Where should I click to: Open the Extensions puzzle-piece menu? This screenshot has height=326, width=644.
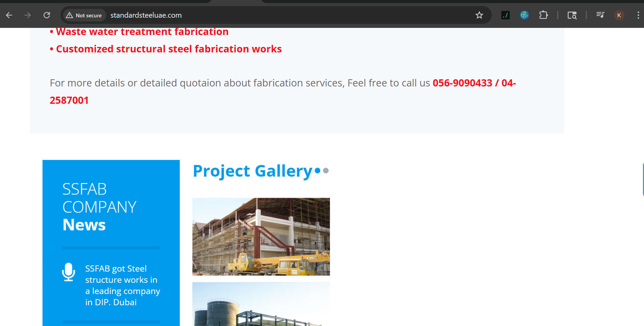click(x=543, y=15)
